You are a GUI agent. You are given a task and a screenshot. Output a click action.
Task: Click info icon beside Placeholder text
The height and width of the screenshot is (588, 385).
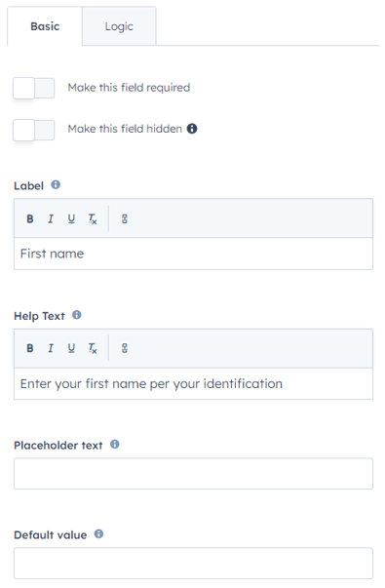click(115, 445)
